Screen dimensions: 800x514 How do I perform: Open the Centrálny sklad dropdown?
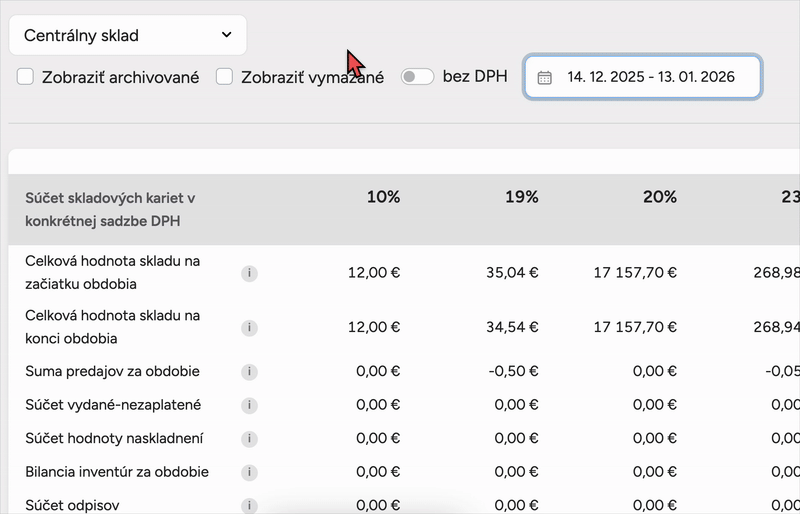128,36
